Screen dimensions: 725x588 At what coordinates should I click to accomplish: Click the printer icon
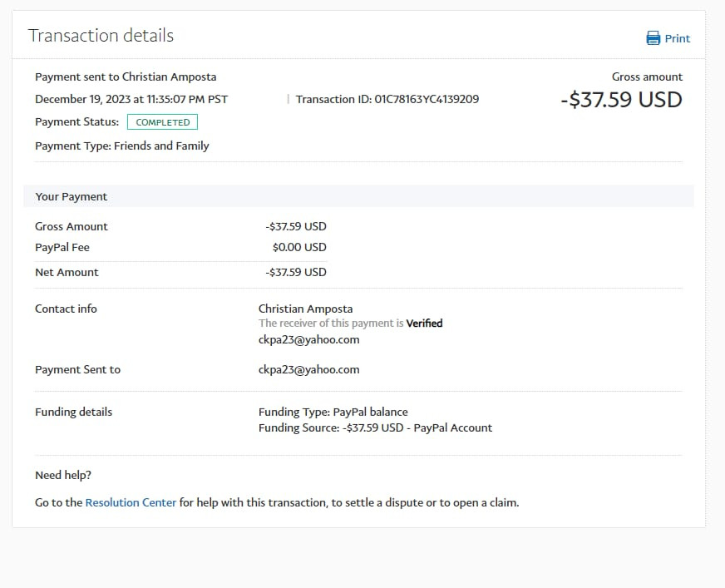click(x=653, y=38)
